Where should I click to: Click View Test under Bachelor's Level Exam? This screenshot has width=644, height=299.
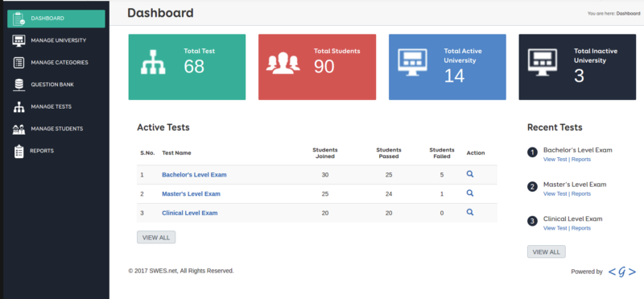(x=555, y=159)
